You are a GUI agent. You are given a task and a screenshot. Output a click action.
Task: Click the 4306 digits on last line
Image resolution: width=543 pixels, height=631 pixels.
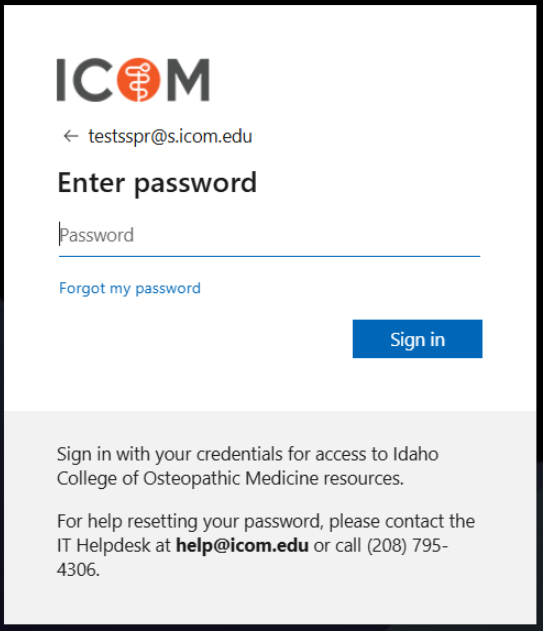point(78,569)
